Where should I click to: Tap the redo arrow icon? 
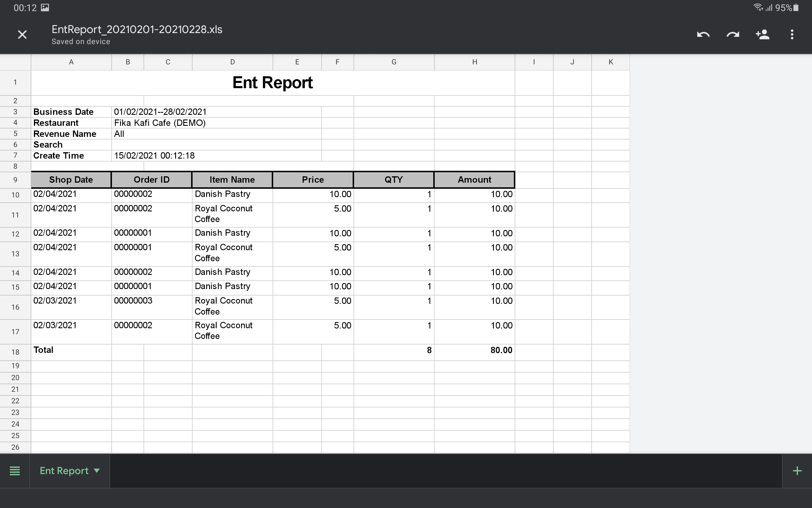(x=732, y=35)
